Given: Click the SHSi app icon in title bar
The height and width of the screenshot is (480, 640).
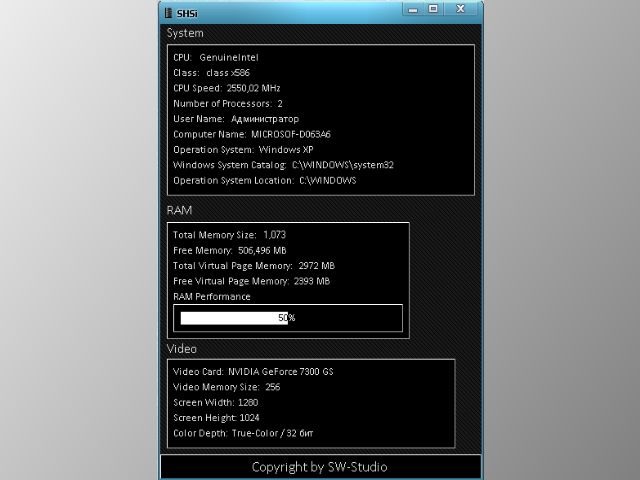Looking at the screenshot, I should coord(168,11).
